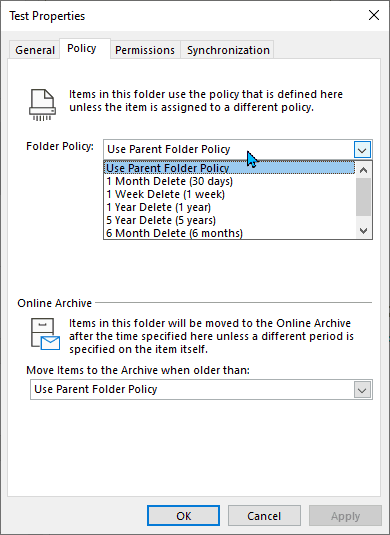Choose 1 Year Delete (1 year)
Viewport: 390px width, 535px height.
pos(229,207)
